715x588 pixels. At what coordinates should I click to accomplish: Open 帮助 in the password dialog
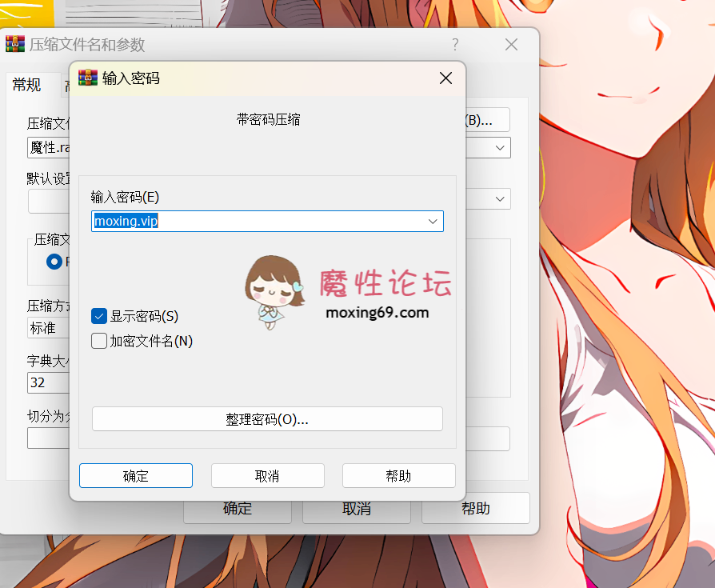(x=398, y=476)
